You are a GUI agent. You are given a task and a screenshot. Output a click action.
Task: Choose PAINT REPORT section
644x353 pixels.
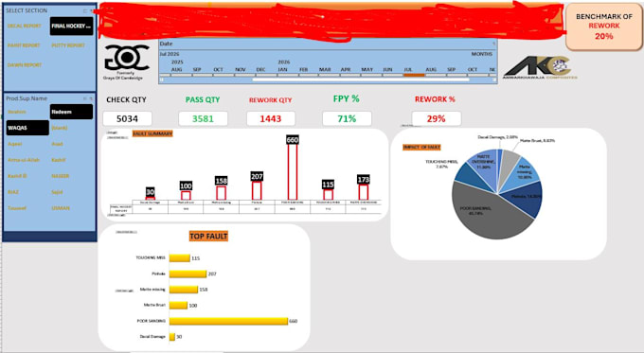point(25,45)
